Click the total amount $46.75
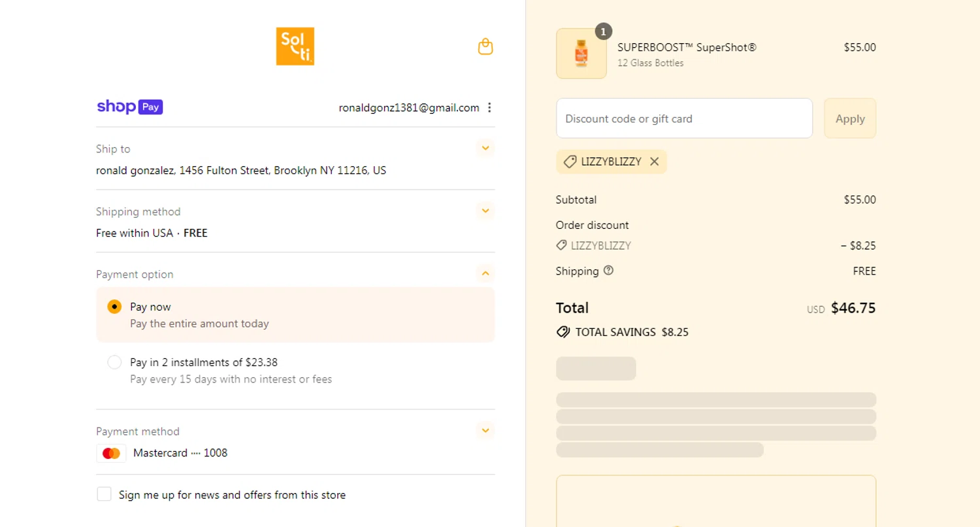This screenshot has height=527, width=980. pyautogui.click(x=853, y=308)
